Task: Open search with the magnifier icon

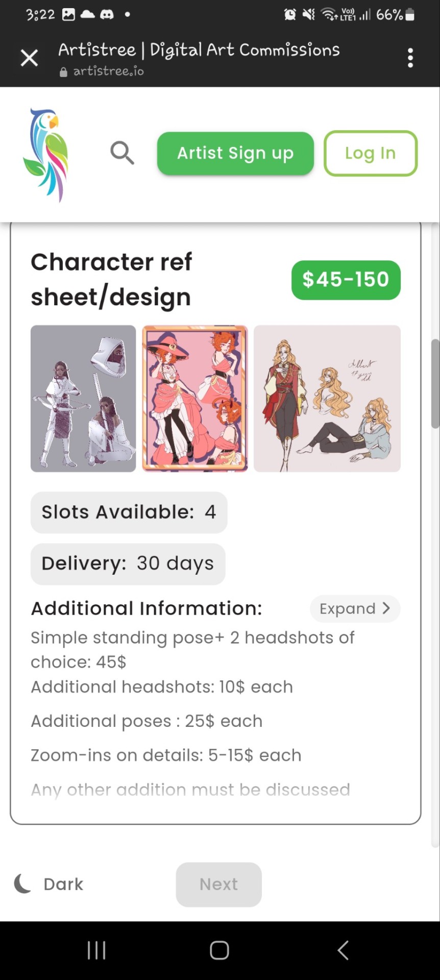Action: point(122,153)
